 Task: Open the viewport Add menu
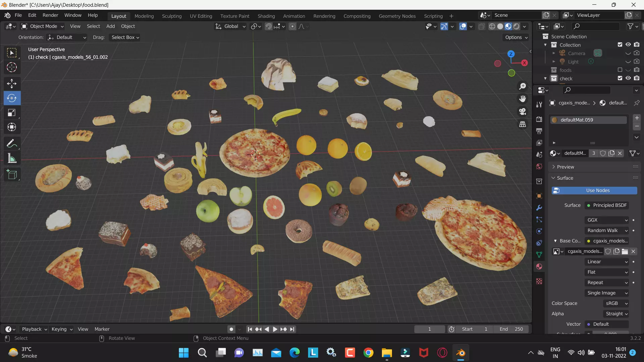click(110, 26)
